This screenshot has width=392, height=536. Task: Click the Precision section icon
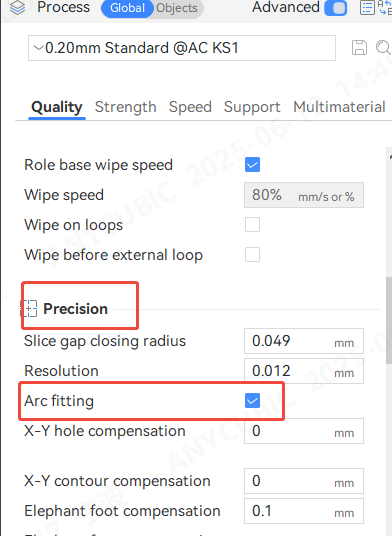point(29,309)
